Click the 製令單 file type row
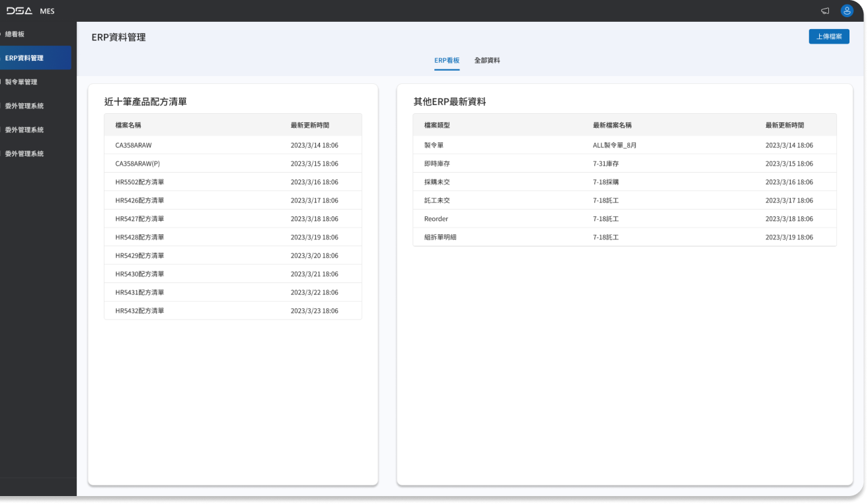This screenshot has width=868, height=504. (x=434, y=145)
